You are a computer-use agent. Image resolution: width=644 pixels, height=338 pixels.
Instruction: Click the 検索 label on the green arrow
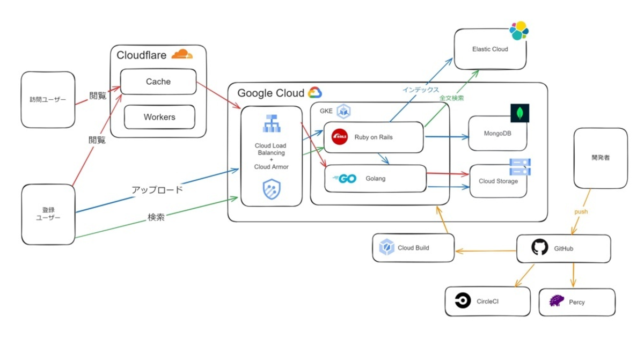point(156,217)
